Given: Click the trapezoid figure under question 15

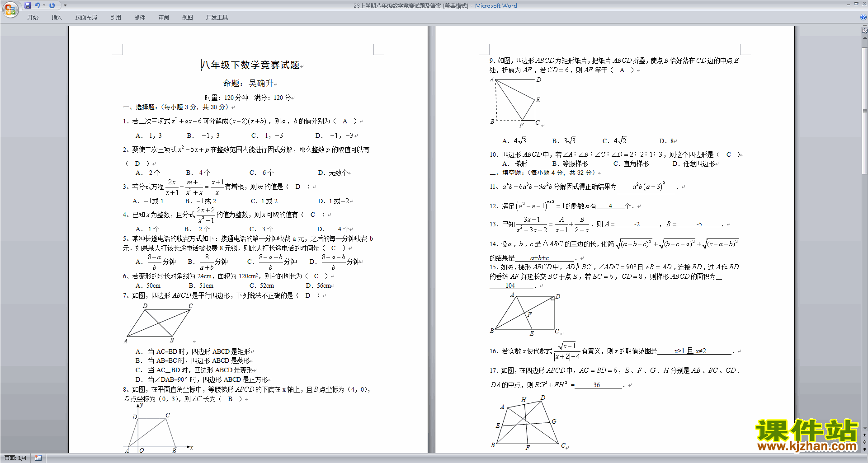Looking at the screenshot, I should click(x=525, y=314).
